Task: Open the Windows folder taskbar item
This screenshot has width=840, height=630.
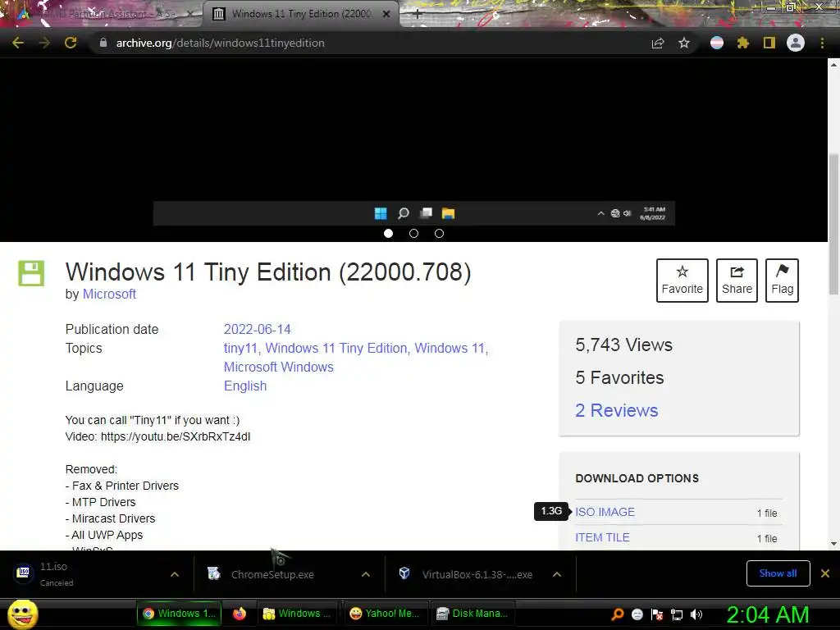Action: [297, 614]
